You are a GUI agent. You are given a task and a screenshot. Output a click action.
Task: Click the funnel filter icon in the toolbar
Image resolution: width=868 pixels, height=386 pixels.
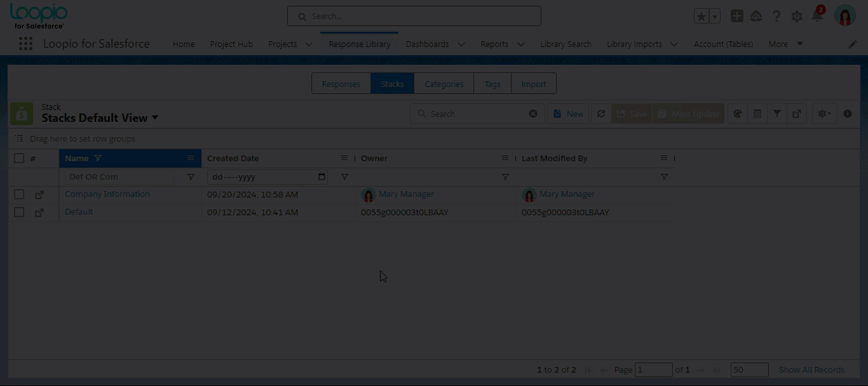[x=777, y=114]
